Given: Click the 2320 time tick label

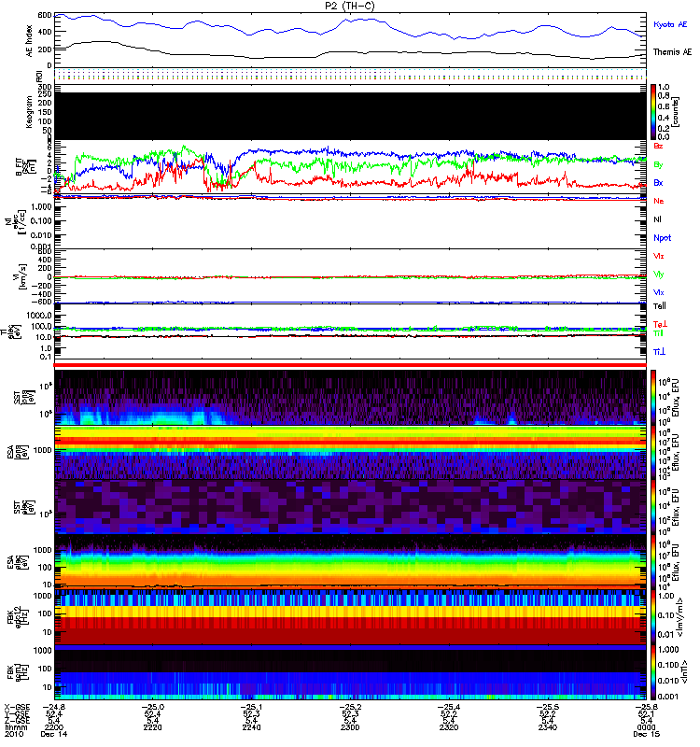Looking at the screenshot, I should pyautogui.click(x=449, y=727).
